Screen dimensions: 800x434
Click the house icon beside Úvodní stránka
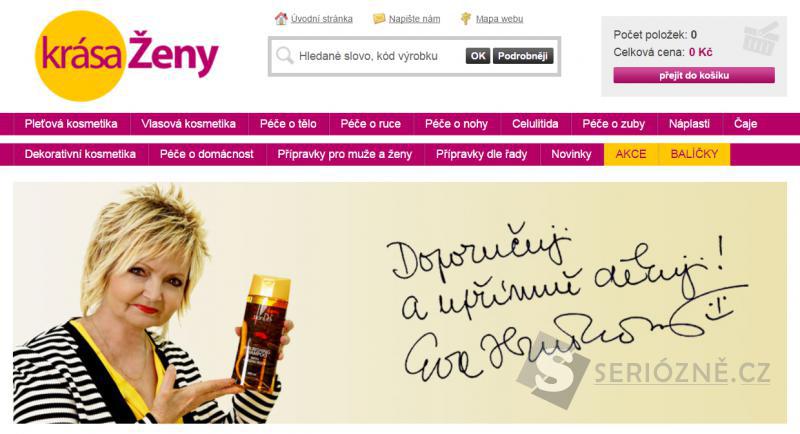(281, 19)
